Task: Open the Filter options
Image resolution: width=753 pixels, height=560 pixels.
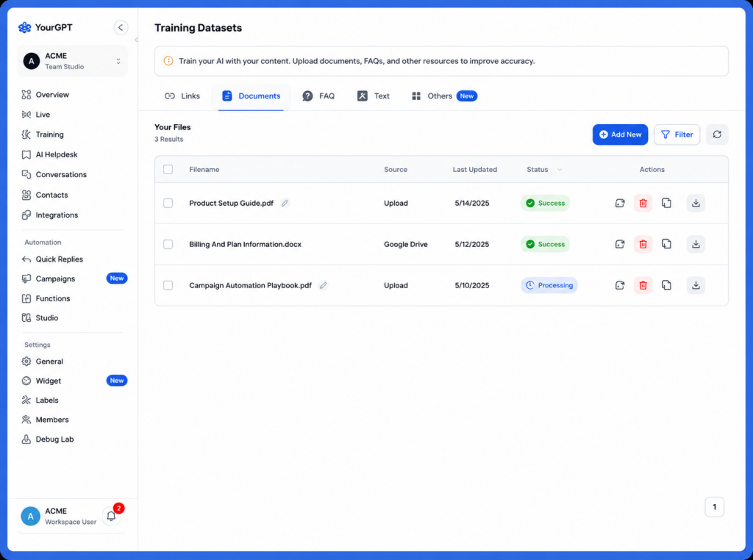Action: coord(677,134)
